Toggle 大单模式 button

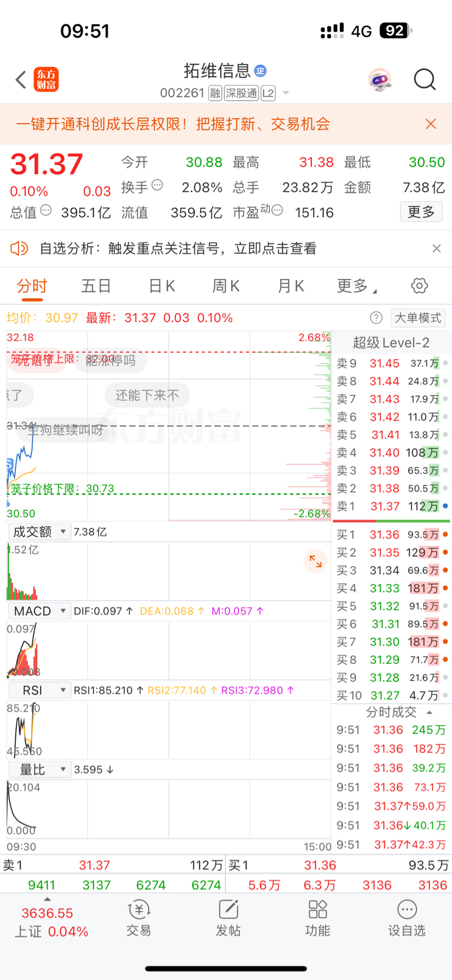click(418, 318)
